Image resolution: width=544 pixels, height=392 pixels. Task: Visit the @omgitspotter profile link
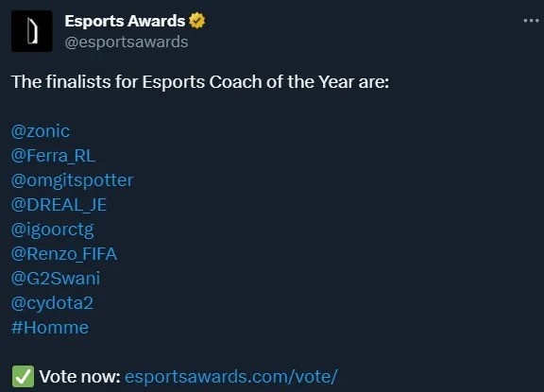72,180
